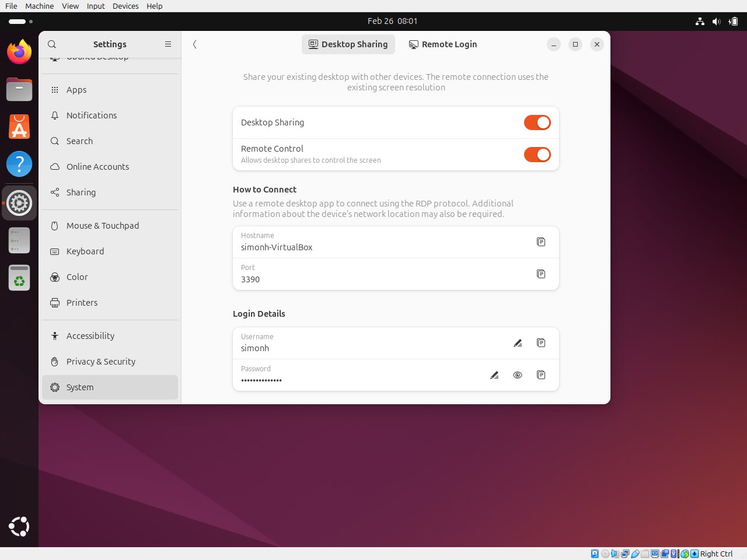Screen dimensions: 747x560
Task: Open Online Accounts settings
Action: 110,167
